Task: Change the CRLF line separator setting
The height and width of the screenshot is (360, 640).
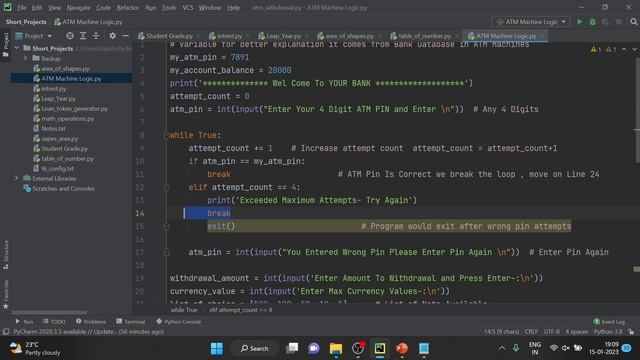Action: [531, 331]
